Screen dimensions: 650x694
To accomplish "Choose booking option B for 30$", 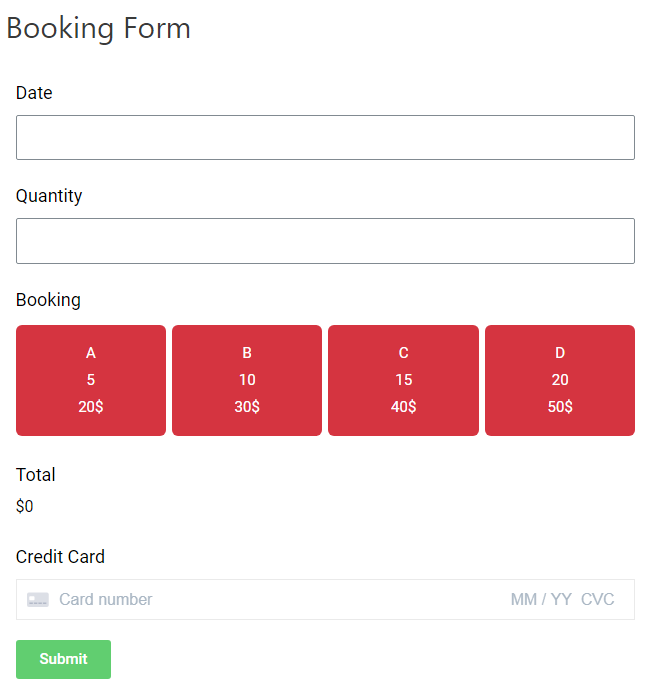I will point(247,380).
